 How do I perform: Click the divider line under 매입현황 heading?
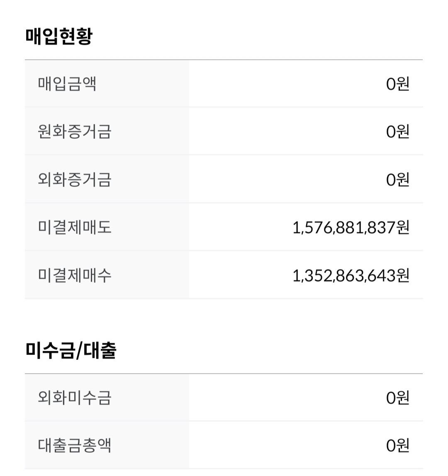pyautogui.click(x=224, y=60)
